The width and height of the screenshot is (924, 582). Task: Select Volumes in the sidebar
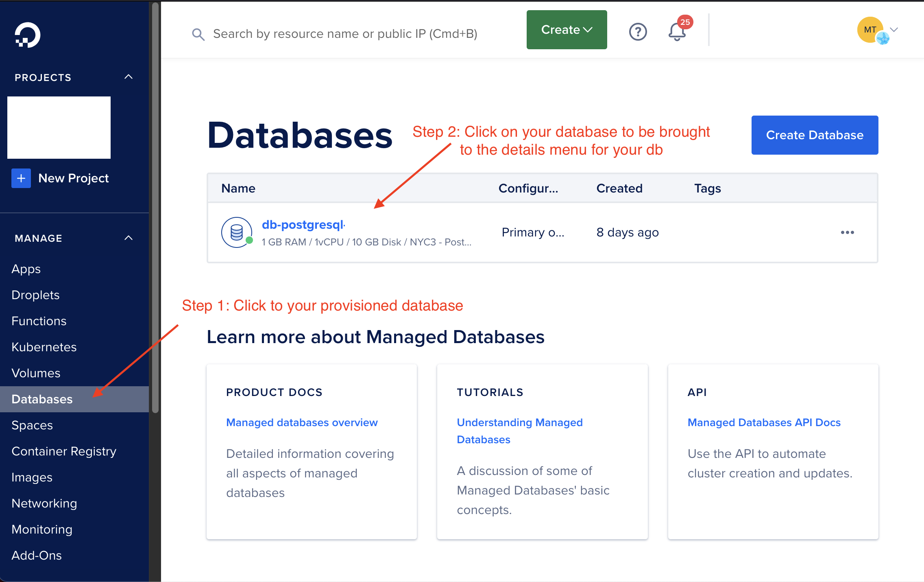[x=36, y=373]
